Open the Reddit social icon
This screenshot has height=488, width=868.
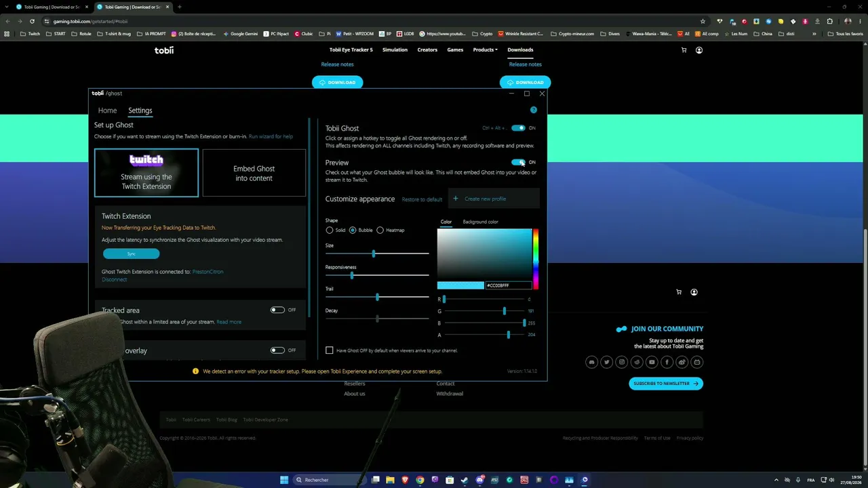point(637,362)
